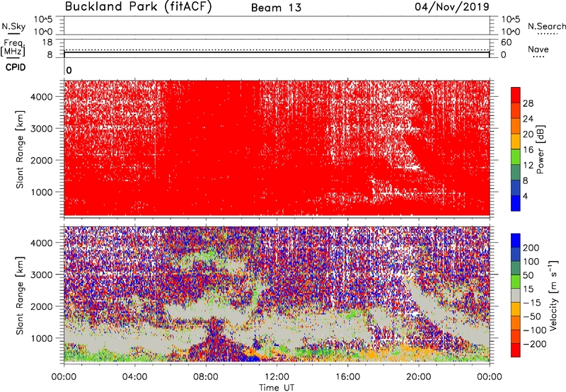Image resolution: width=566 pixels, height=392 pixels.
Task: Click the "-200" label on the velocity colorbar
Action: point(535,344)
